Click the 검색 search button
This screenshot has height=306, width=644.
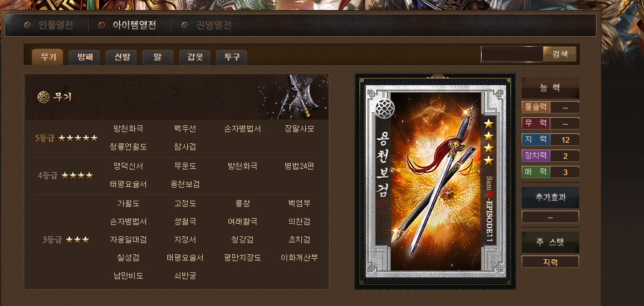click(x=560, y=54)
